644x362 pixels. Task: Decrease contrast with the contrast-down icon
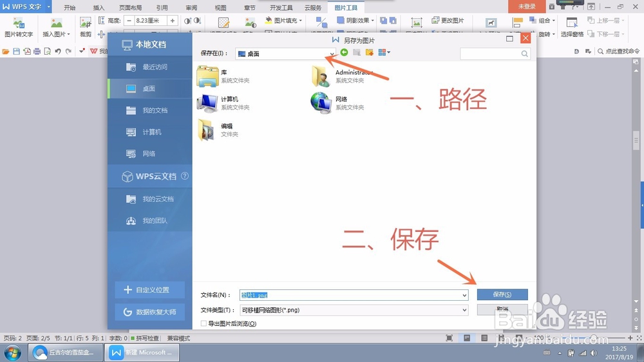click(x=197, y=21)
